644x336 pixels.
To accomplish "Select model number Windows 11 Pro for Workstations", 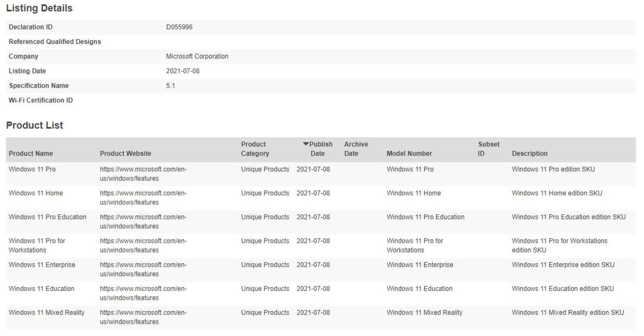I will (x=415, y=245).
